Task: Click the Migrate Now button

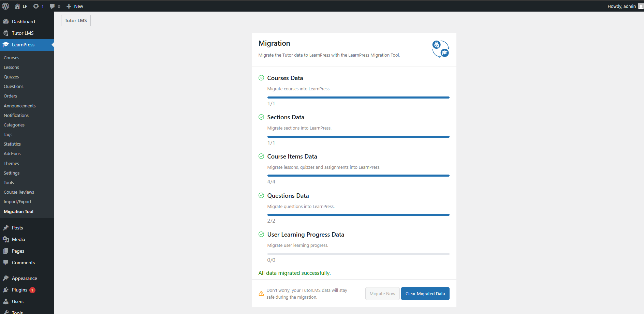Action: 382,293
